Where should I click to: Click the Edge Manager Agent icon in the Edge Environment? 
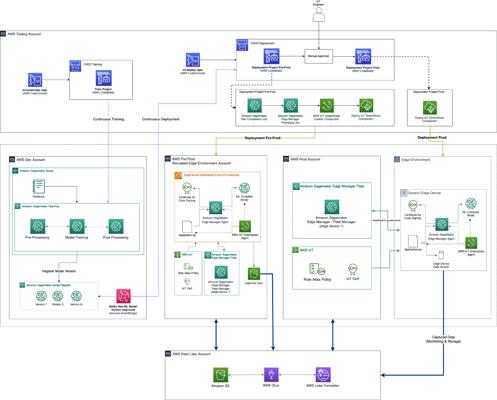[442, 225]
